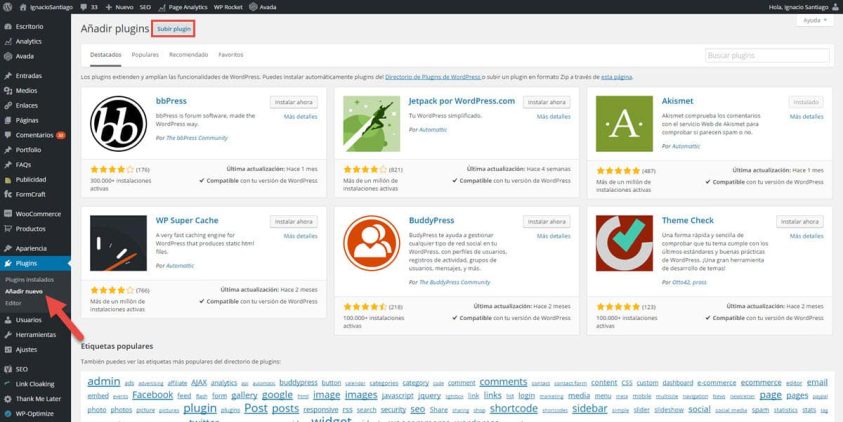Image resolution: width=843 pixels, height=422 pixels.
Task: Install BuddyPress with Instalar ahora
Action: pyautogui.click(x=547, y=221)
